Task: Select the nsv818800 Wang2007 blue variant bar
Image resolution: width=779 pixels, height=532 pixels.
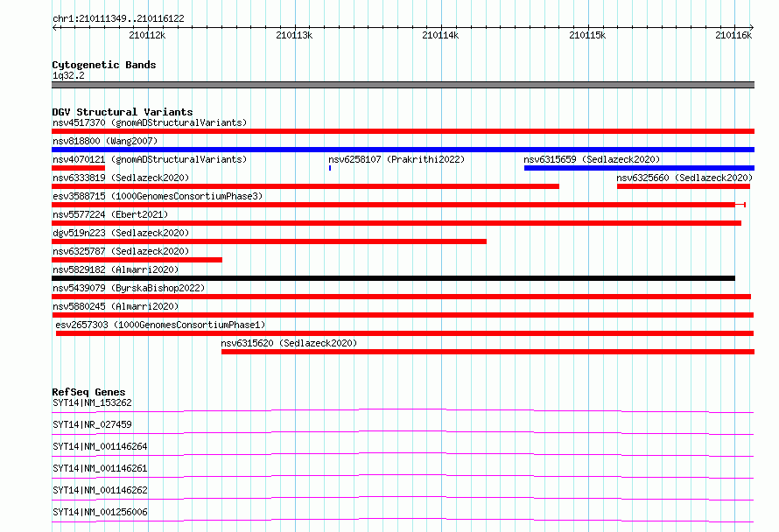Action: (x=403, y=150)
